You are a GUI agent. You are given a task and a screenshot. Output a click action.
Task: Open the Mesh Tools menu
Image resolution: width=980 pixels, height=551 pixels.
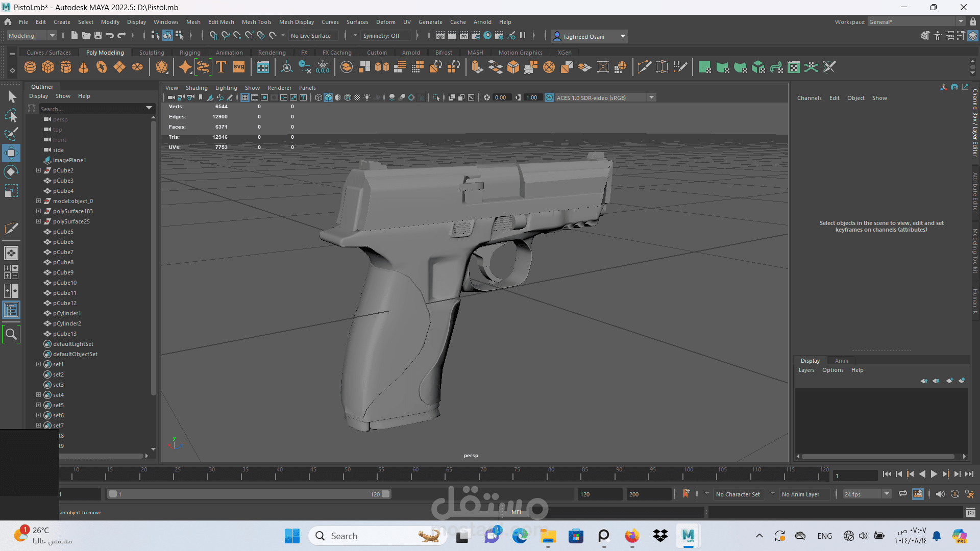256,22
